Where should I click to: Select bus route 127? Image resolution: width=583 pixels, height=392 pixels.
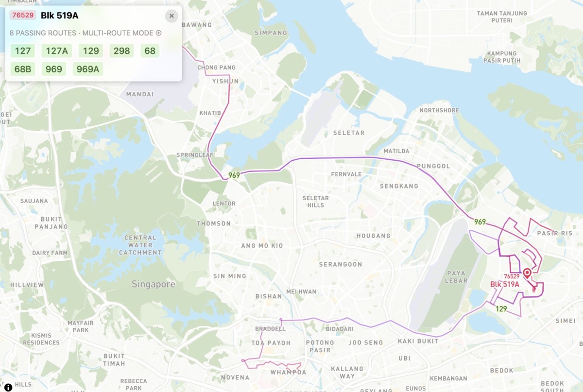(23, 51)
